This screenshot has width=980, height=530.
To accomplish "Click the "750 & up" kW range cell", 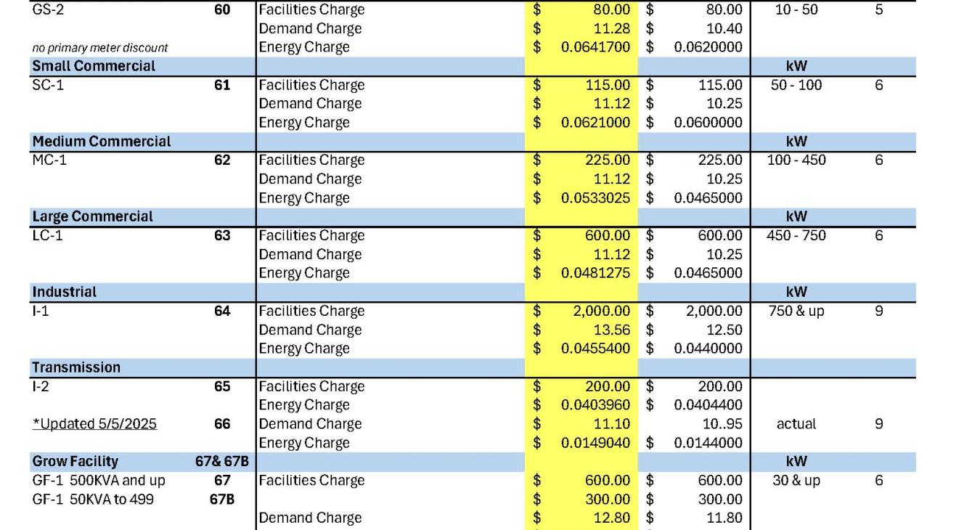I will click(796, 311).
